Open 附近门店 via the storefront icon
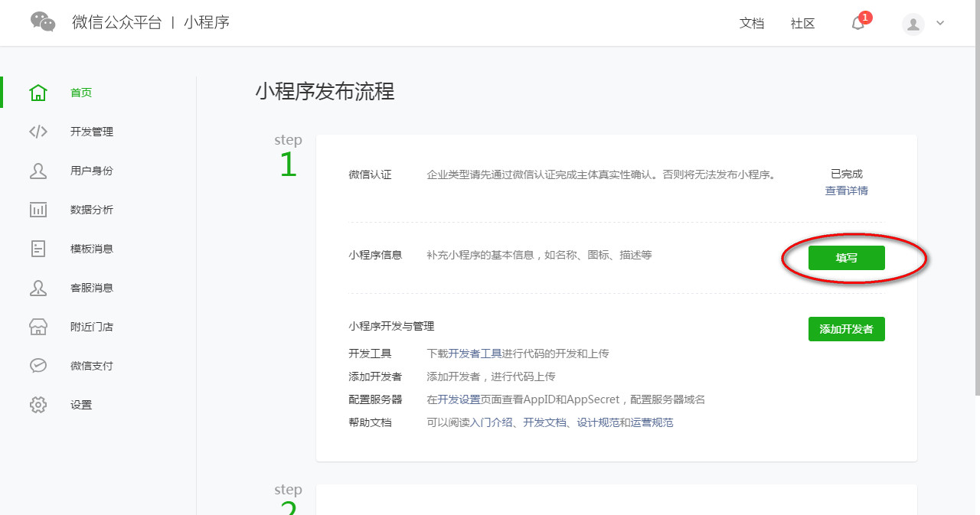 click(x=38, y=327)
